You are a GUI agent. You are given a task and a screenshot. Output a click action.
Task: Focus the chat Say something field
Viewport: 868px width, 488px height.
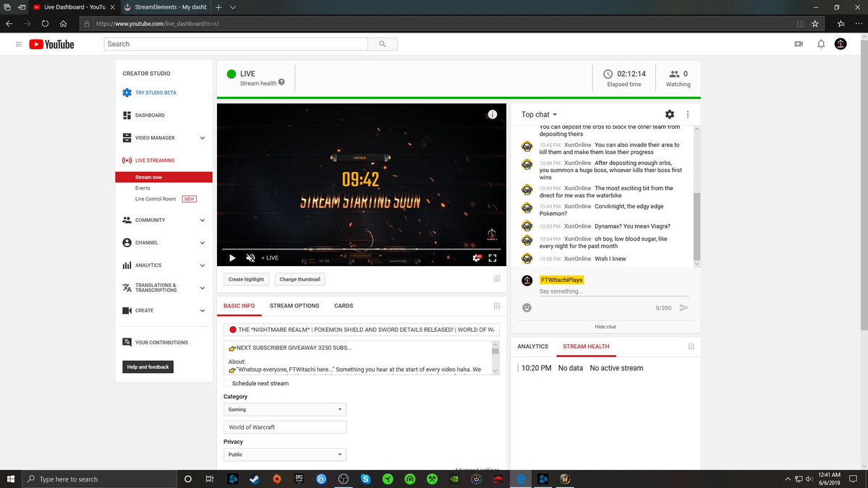click(614, 291)
